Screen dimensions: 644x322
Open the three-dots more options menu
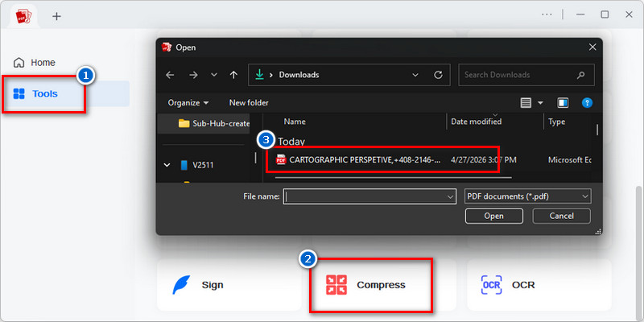[x=547, y=14]
